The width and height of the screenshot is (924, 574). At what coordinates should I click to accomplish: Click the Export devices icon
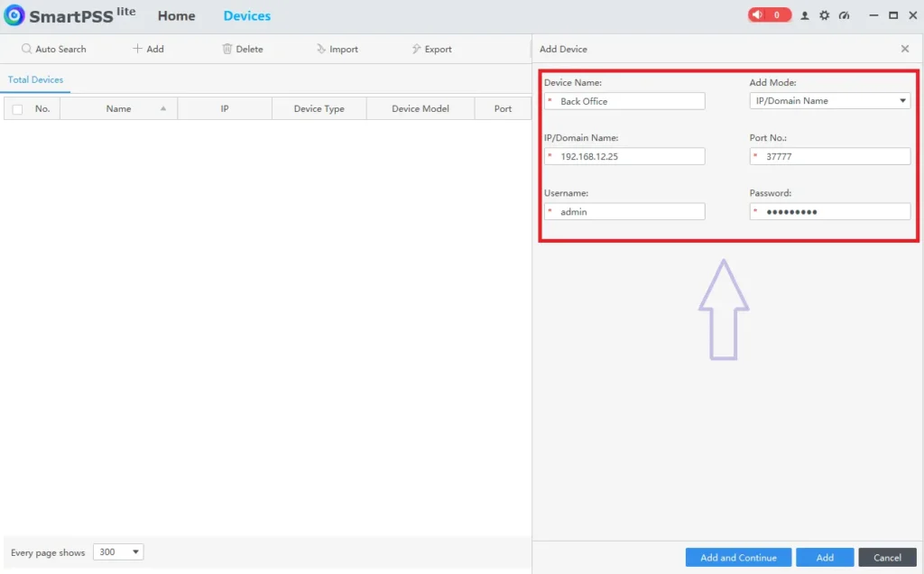tap(414, 49)
